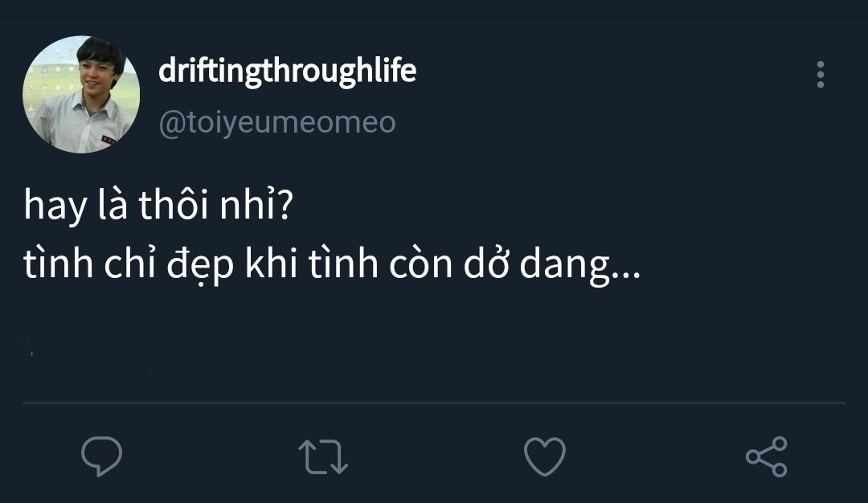Viewport: 868px width, 503px height.
Task: View the profile picture of driftingthroughlife
Action: pos(81,94)
